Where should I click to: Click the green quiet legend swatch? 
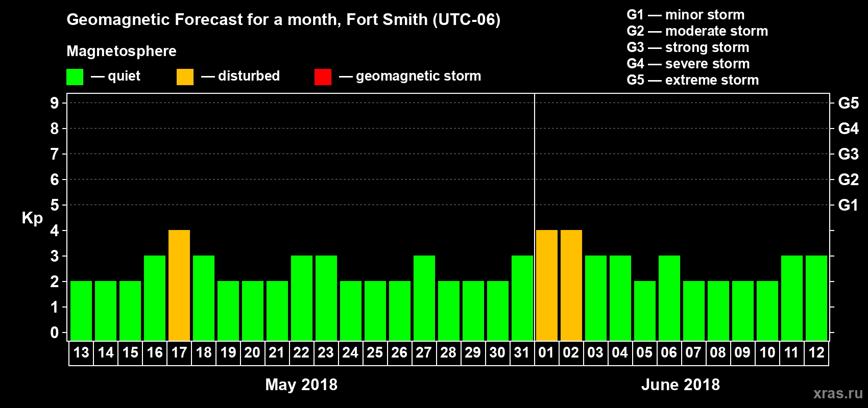click(x=75, y=77)
